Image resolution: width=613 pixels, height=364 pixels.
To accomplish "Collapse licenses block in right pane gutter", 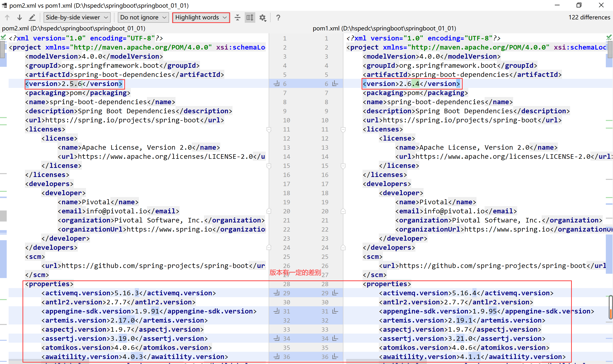I will click(343, 130).
